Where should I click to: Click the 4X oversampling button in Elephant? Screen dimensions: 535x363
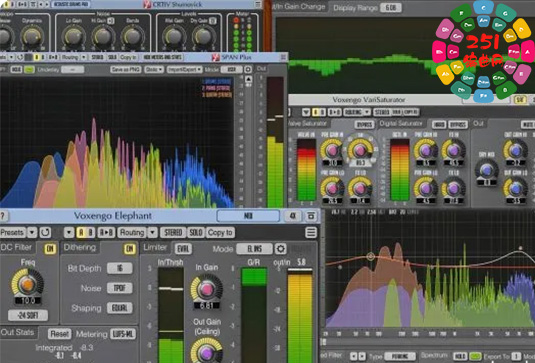tap(293, 216)
